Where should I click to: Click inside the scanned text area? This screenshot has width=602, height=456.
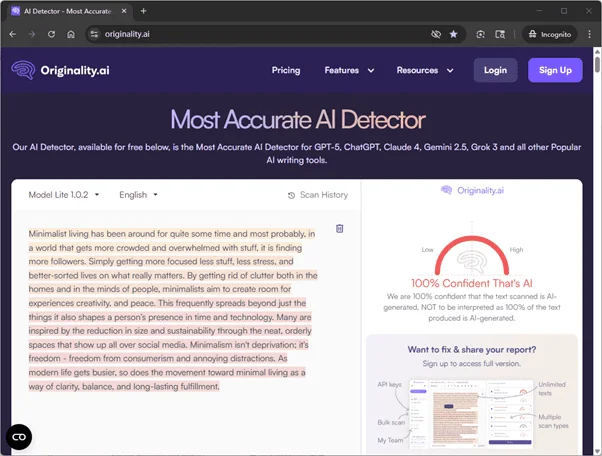pos(173,310)
